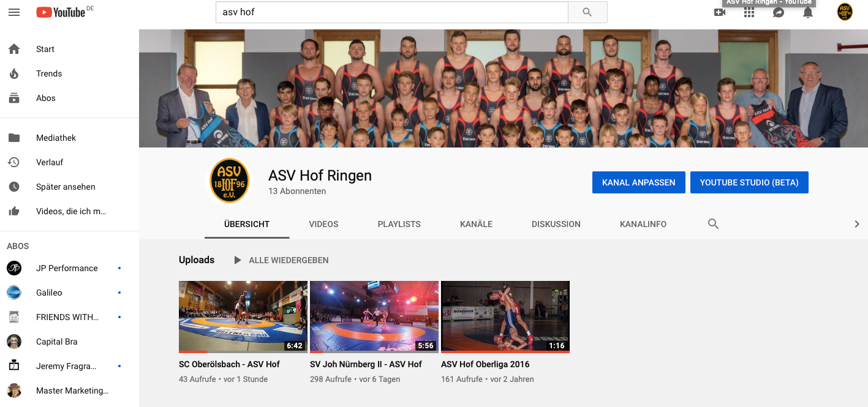Click the search input field

(x=392, y=12)
